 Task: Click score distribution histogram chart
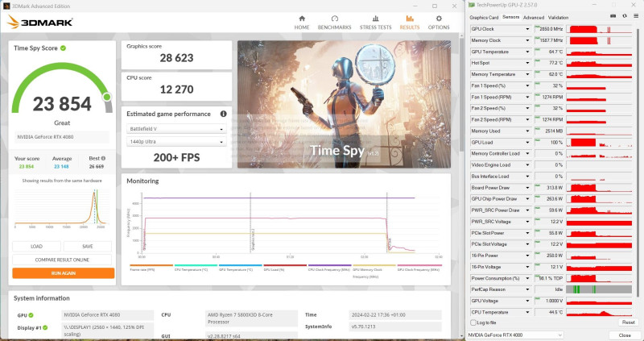coord(62,209)
